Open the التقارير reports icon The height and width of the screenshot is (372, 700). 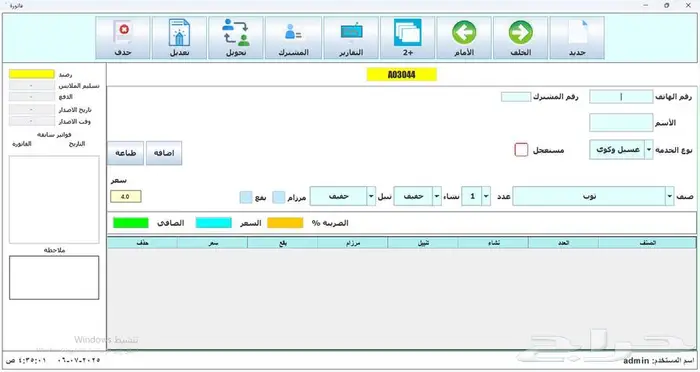point(351,38)
